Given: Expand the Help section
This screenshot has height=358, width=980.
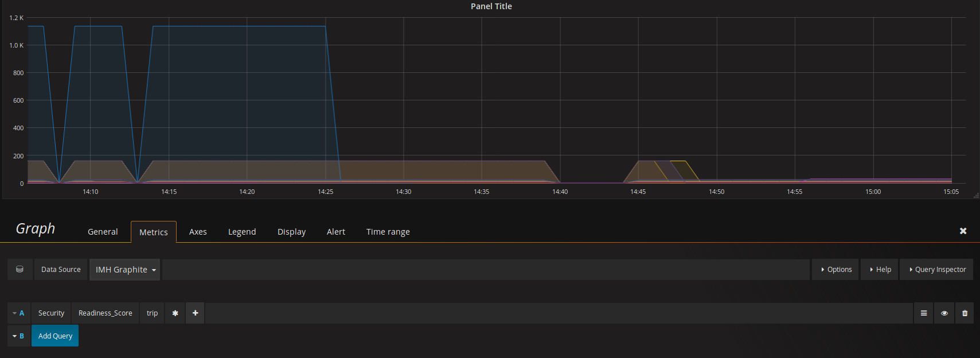Looking at the screenshot, I should pyautogui.click(x=880, y=270).
